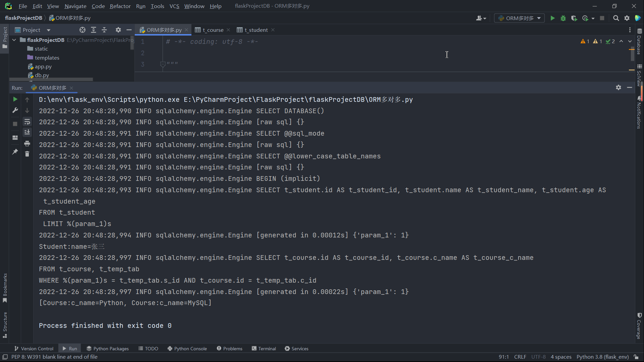
Task: Start debugging with the bug icon
Action: point(563,18)
